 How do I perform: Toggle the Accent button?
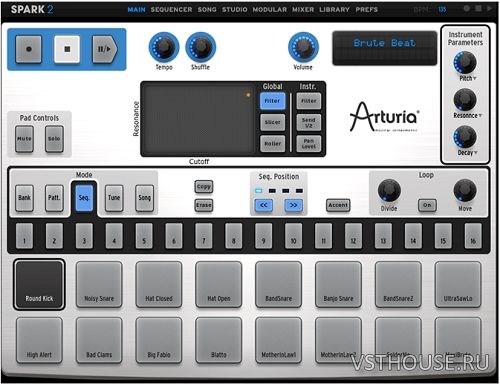[338, 205]
